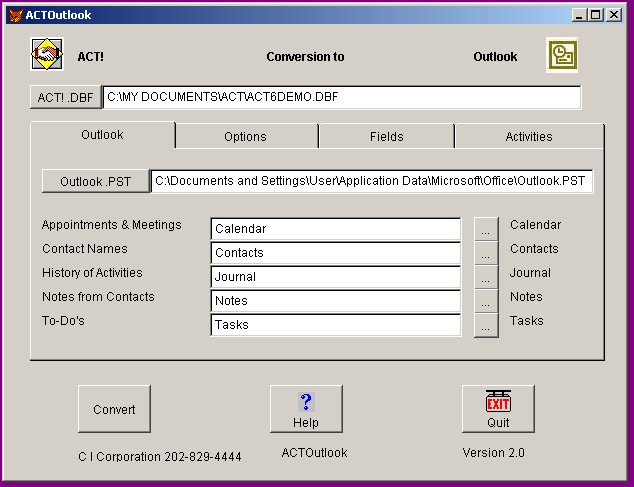Click the Outlook clock logo icon

562,55
